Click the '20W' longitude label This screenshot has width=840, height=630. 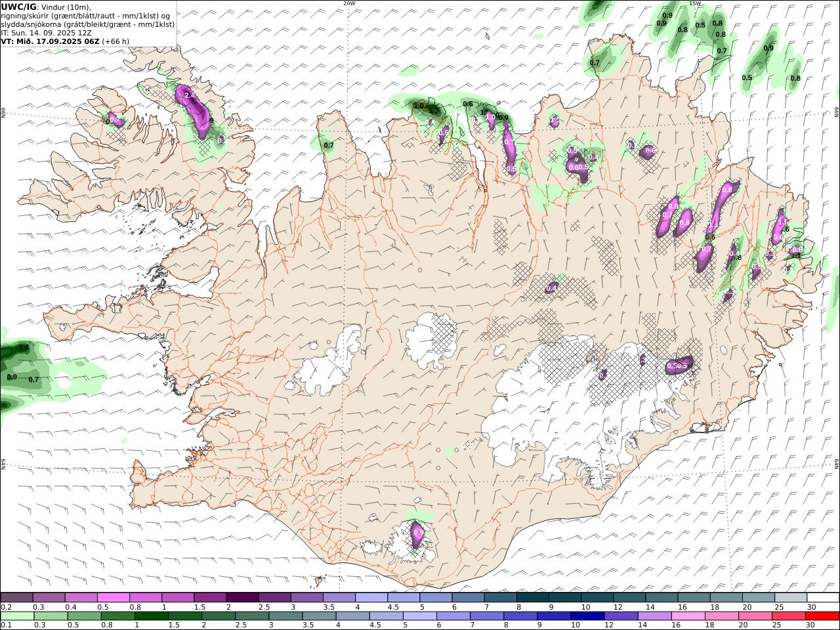tap(349, 3)
